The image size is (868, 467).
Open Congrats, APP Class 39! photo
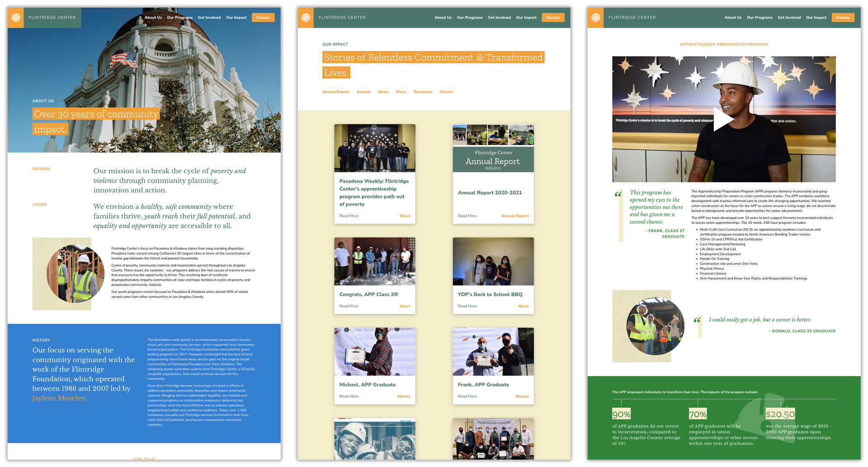click(375, 261)
